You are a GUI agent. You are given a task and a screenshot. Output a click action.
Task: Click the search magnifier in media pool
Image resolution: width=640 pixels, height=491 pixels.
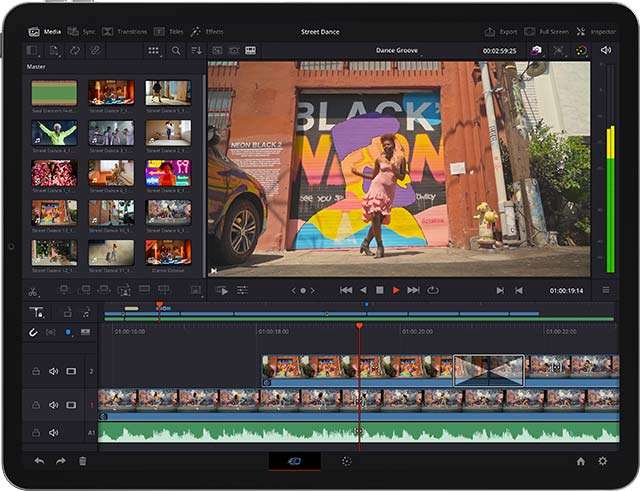point(176,50)
